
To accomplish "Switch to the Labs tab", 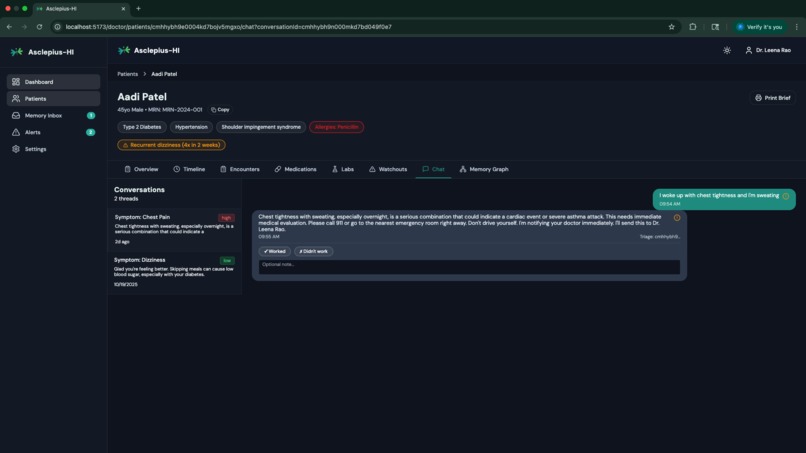I will [343, 169].
